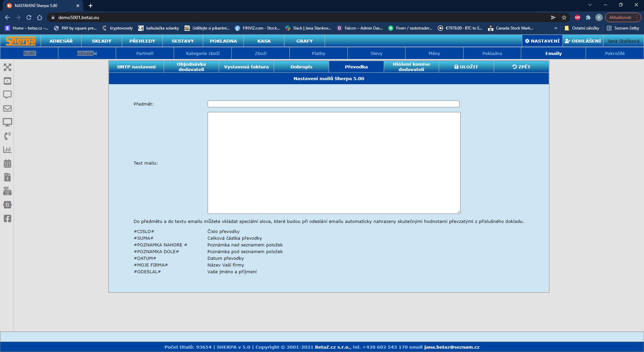Open the SKLADY main menu
Image resolution: width=644 pixels, height=352 pixels.
102,41
